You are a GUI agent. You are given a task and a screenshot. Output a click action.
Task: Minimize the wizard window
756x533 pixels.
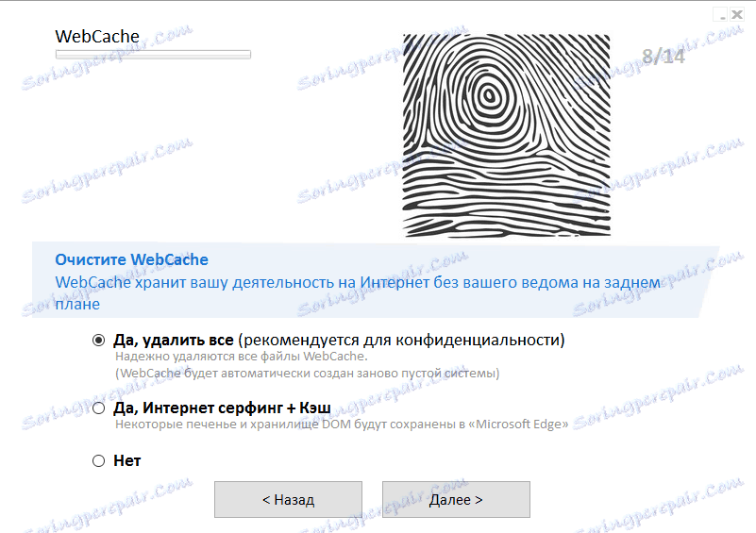pyautogui.click(x=722, y=15)
